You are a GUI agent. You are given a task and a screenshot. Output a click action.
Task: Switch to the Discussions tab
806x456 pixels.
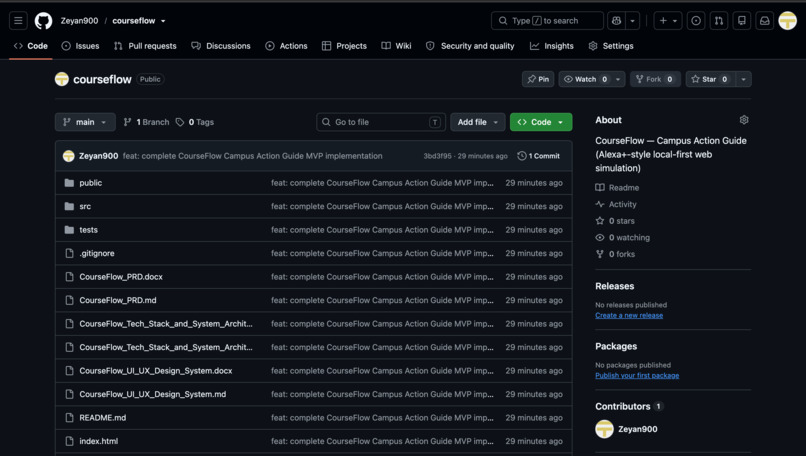(221, 46)
